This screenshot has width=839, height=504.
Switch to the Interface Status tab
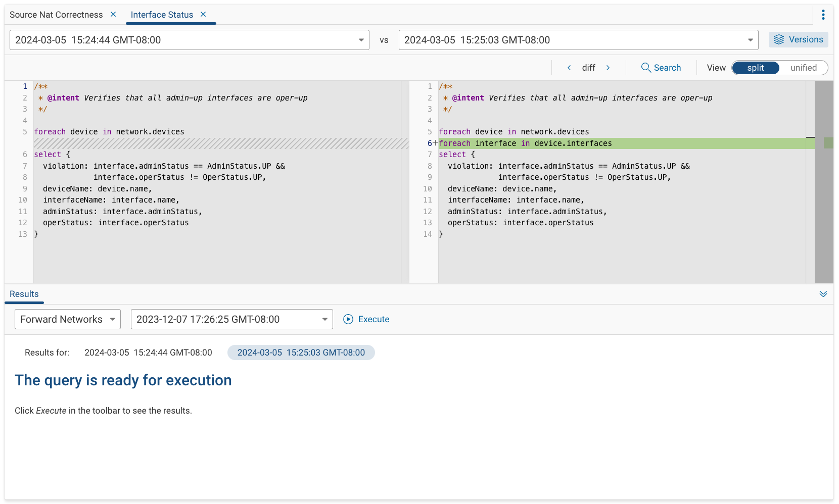tap(162, 14)
